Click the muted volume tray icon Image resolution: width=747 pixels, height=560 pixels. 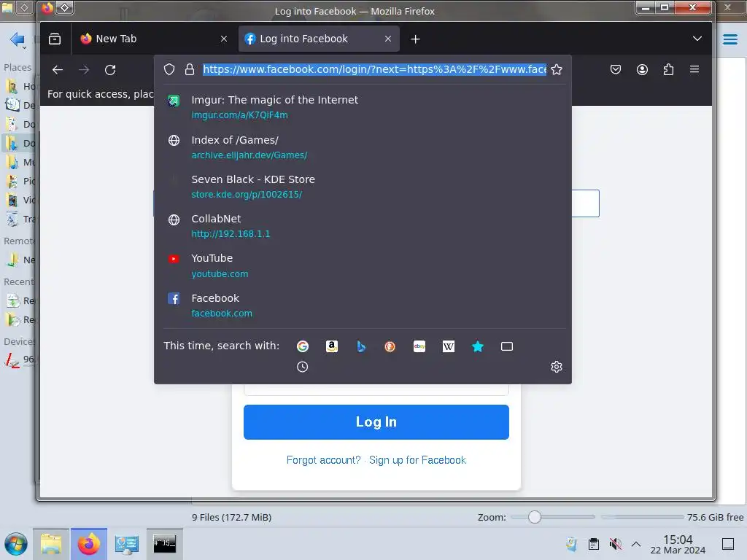tap(615, 544)
